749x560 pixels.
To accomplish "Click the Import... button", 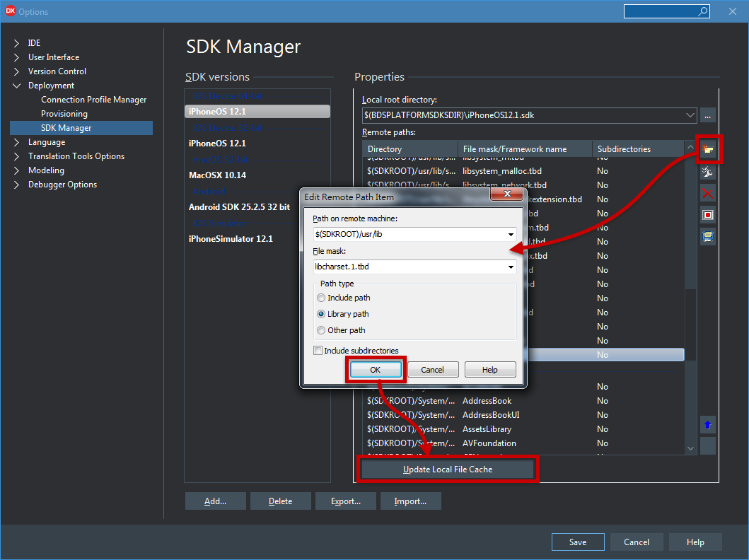I will (410, 501).
